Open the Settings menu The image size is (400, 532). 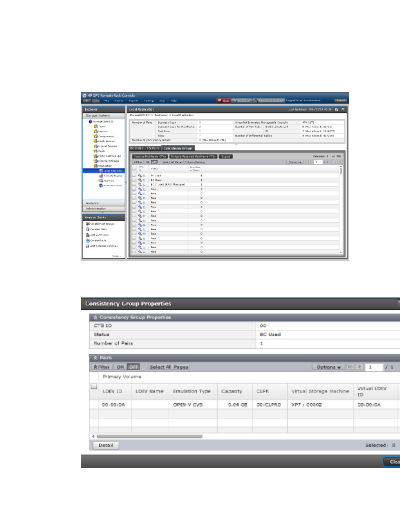[149, 101]
